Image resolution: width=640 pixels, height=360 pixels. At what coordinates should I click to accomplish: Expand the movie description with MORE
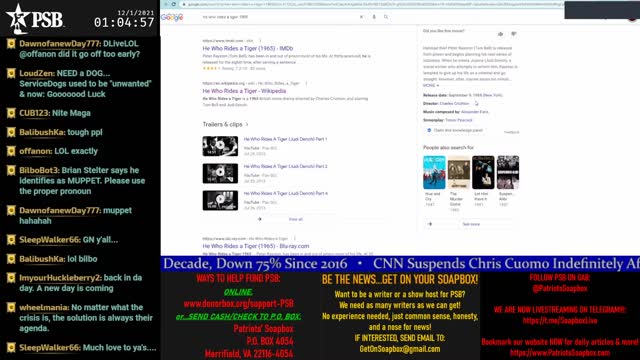tap(431, 85)
